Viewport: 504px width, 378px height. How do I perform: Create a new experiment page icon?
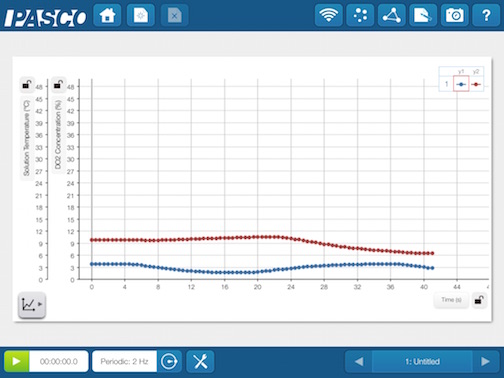pyautogui.click(x=141, y=15)
